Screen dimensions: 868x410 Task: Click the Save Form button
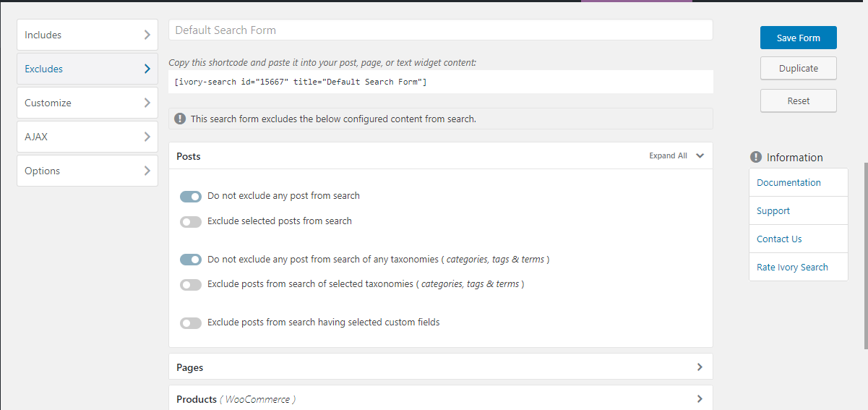pos(798,38)
